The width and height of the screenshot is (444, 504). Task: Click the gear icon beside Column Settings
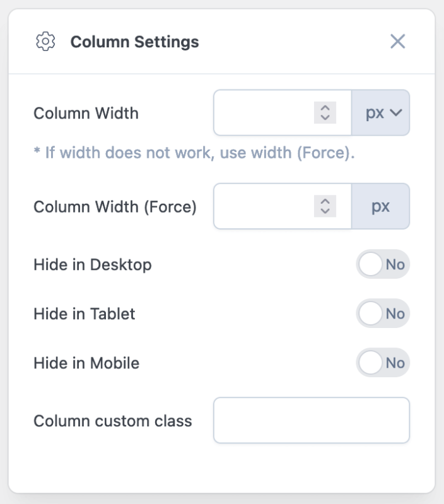coord(45,42)
